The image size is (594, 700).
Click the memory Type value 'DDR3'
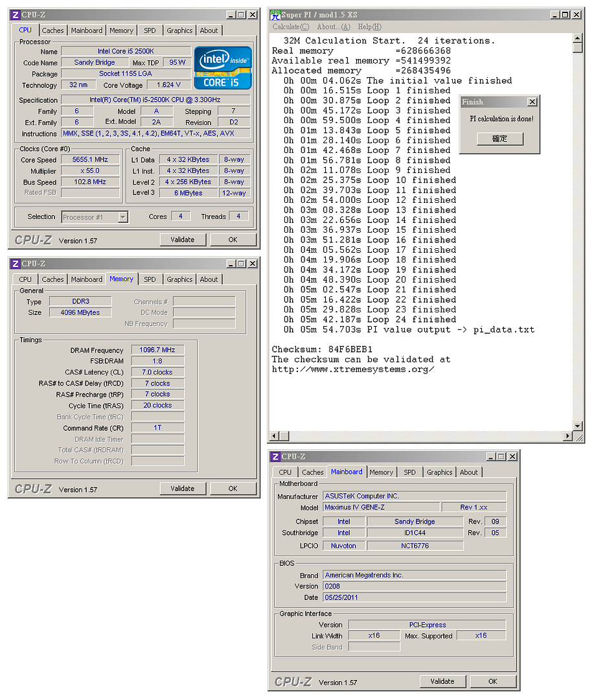tap(81, 301)
